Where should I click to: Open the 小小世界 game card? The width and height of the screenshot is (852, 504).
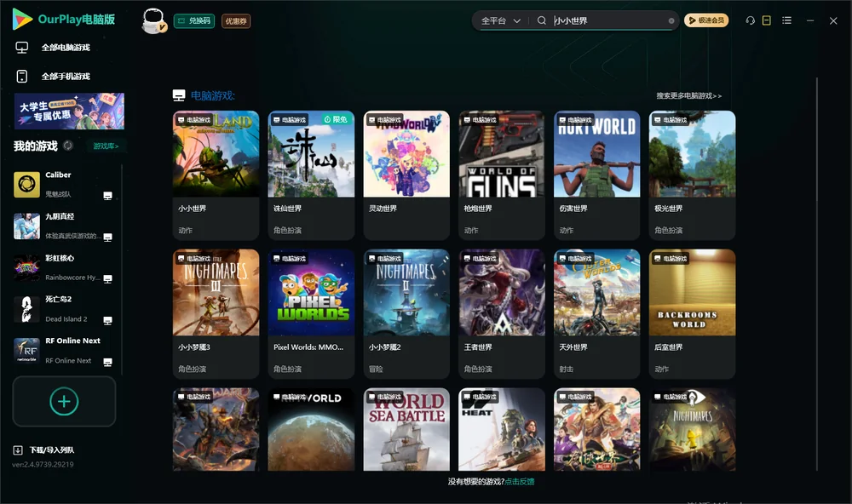click(216, 175)
